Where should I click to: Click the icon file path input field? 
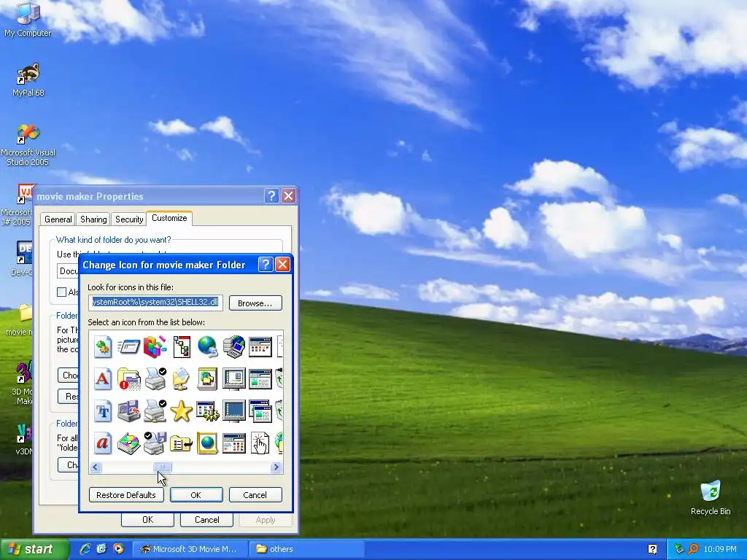tap(155, 303)
